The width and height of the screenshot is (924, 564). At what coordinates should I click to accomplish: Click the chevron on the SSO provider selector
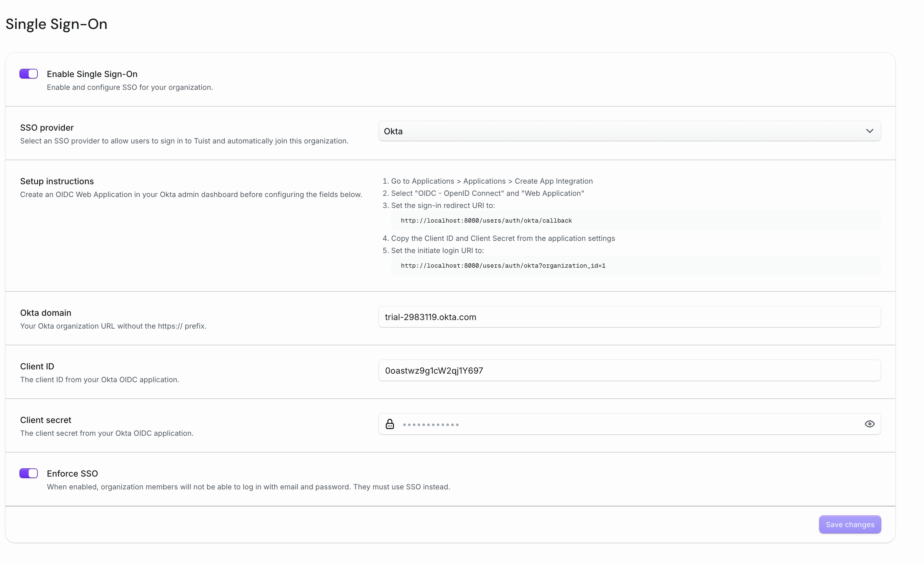point(870,131)
